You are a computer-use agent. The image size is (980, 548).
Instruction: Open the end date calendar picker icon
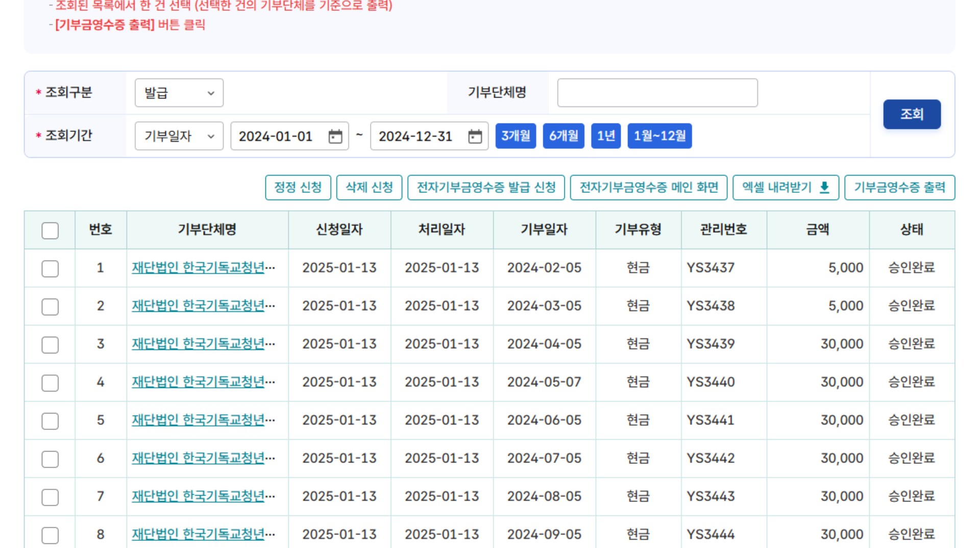(475, 136)
